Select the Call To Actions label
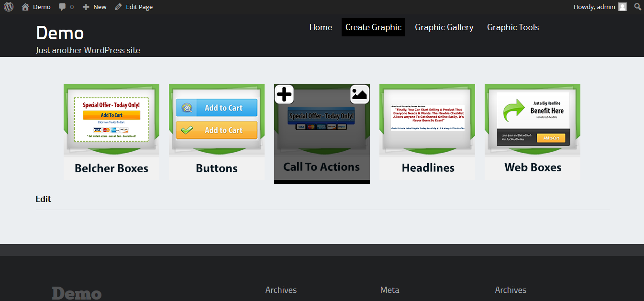Screen dimensions: 644x301 click(x=322, y=167)
